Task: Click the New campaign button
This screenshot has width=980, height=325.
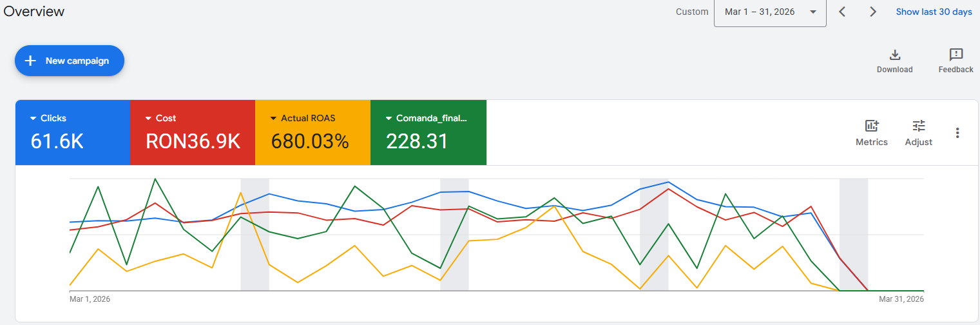Action: pyautogui.click(x=70, y=61)
